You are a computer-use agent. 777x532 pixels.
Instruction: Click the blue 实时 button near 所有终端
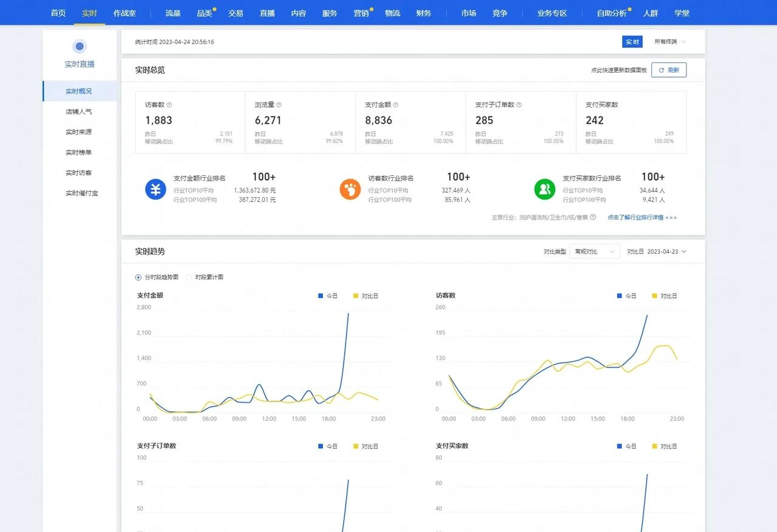633,42
